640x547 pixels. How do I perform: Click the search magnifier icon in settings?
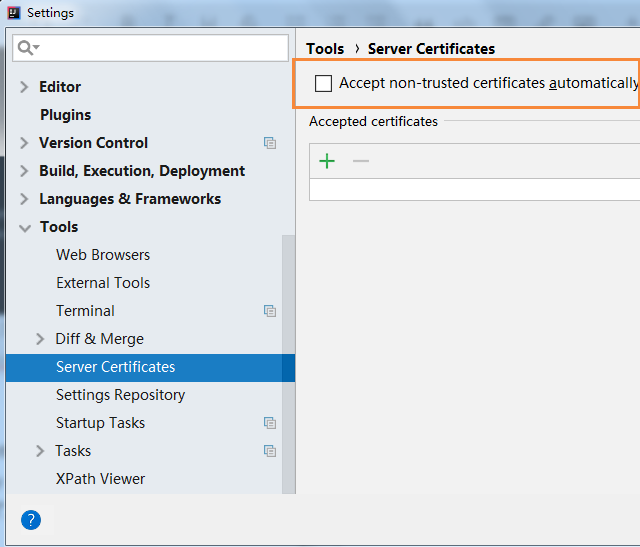pos(28,48)
